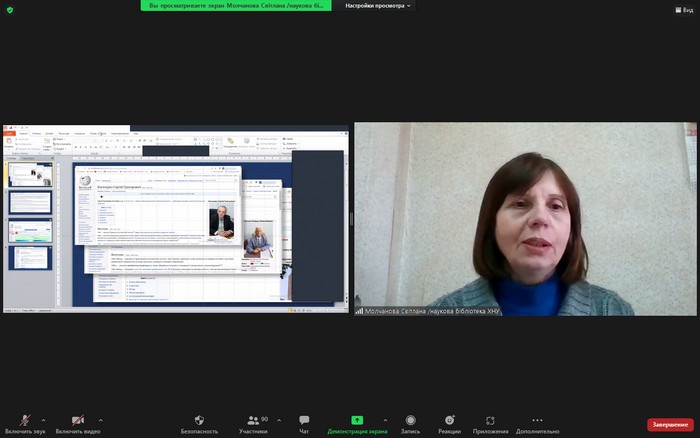
Task: Expand video options arrow beside camera
Action: pyautogui.click(x=100, y=419)
